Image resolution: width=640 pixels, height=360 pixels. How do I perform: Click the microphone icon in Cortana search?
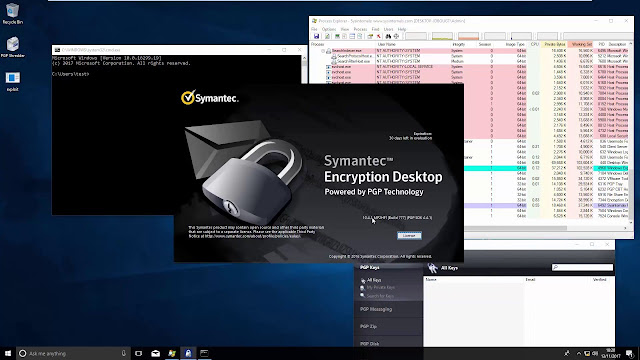point(124,353)
